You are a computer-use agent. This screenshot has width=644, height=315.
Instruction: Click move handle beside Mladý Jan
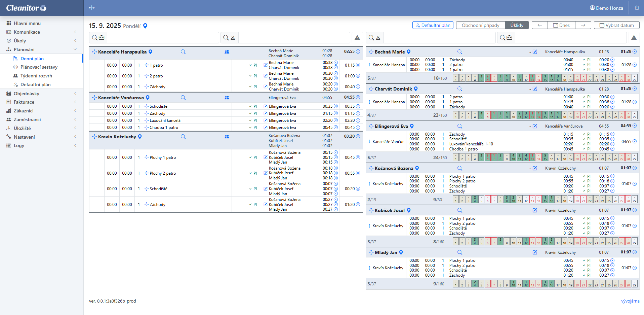(x=371, y=252)
